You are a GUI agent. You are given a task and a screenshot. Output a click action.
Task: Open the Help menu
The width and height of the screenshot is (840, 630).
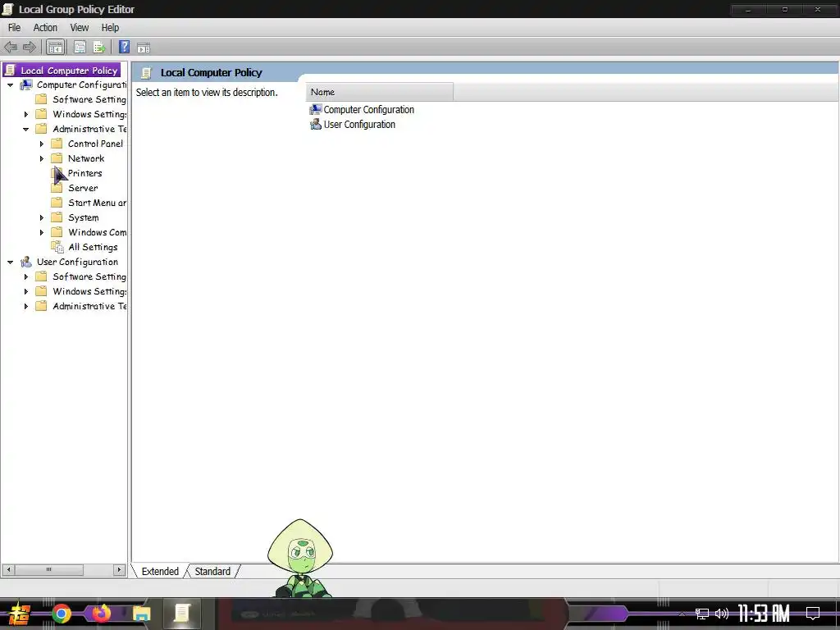click(111, 28)
